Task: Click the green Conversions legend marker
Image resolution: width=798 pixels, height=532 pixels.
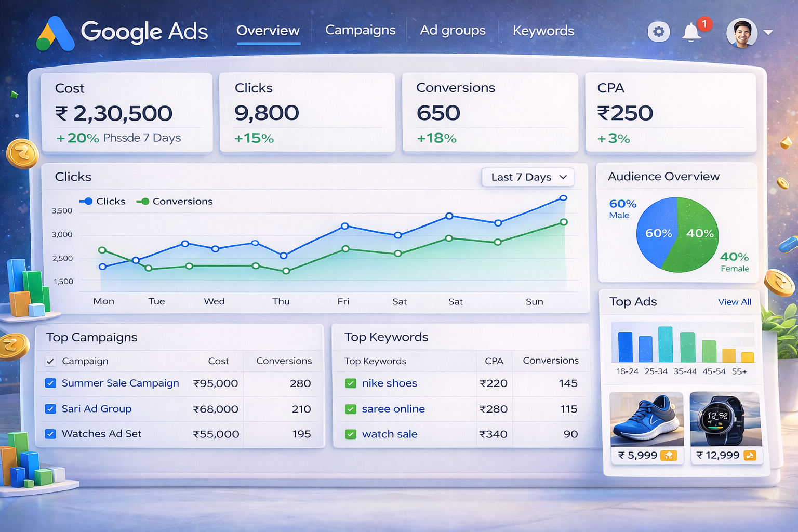Action: pyautogui.click(x=143, y=202)
